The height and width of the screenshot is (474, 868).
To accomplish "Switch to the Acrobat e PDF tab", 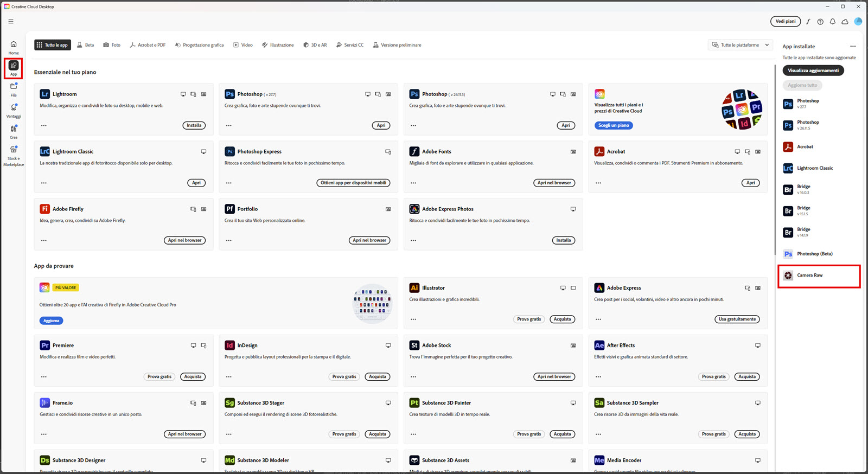I will pyautogui.click(x=148, y=45).
